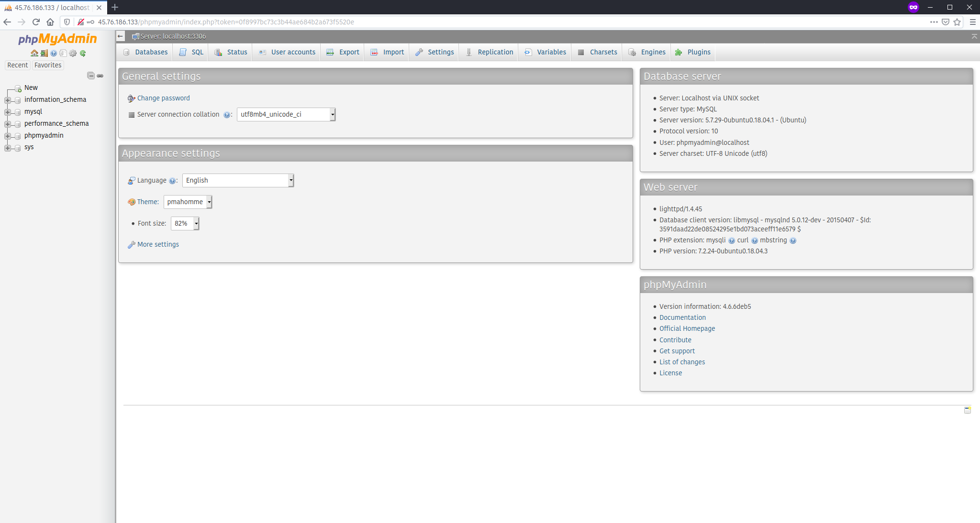Click the browser back arrow
The width and height of the screenshot is (980, 523).
(7, 22)
